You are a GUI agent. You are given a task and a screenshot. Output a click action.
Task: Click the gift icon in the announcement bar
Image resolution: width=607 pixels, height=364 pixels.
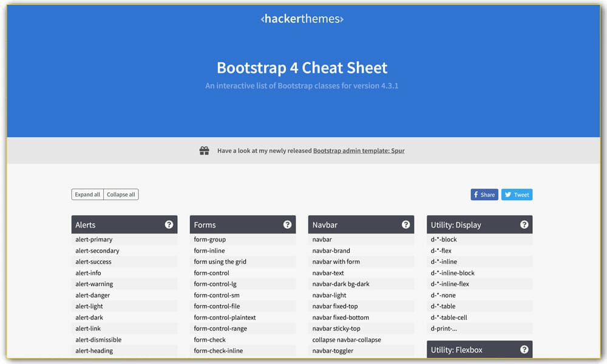(204, 150)
